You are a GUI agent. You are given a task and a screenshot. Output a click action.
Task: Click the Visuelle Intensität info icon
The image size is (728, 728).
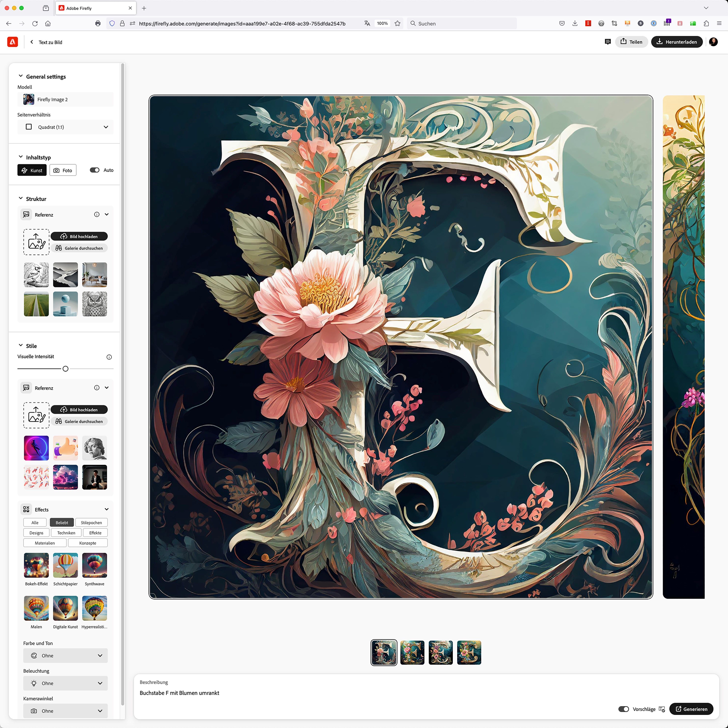pos(109,357)
